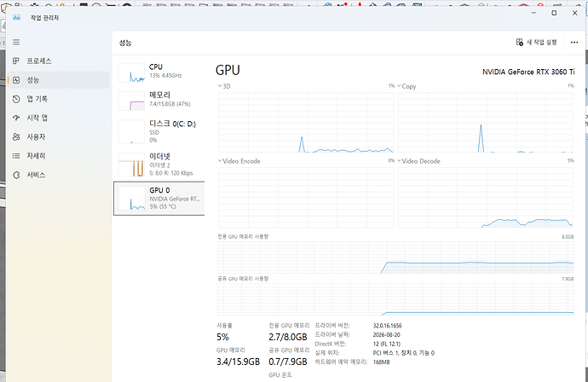Click the 새 작업 실행 run-task icon
588x382 pixels.
tap(519, 42)
